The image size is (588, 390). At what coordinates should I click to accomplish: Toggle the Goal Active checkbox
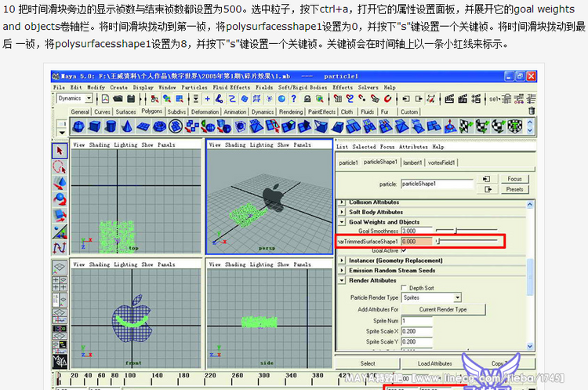click(x=404, y=250)
